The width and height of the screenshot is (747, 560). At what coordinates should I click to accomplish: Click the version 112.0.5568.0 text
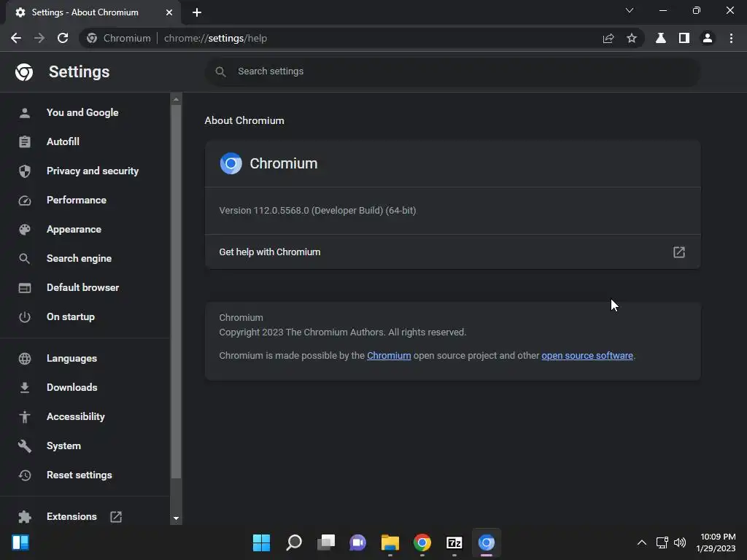317,211
